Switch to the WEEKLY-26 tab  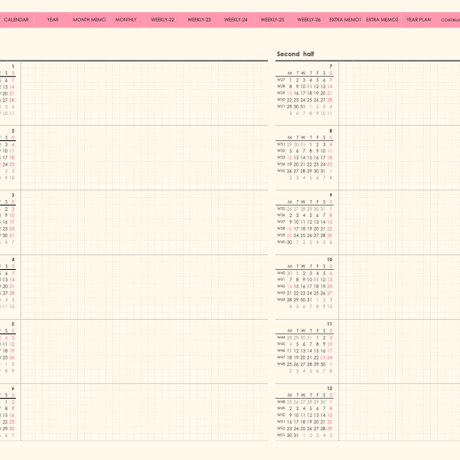pyautogui.click(x=309, y=20)
